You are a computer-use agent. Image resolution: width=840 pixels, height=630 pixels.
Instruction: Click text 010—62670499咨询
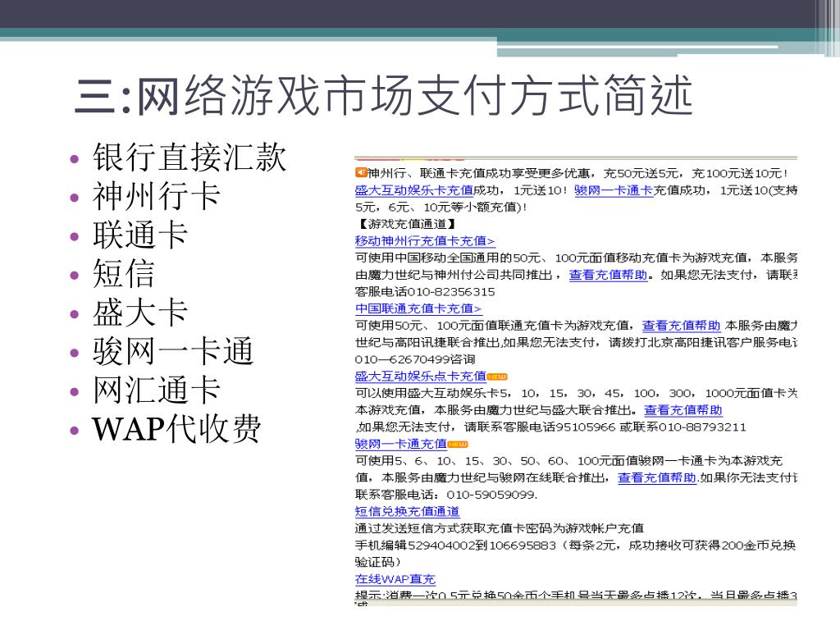pyautogui.click(x=415, y=359)
